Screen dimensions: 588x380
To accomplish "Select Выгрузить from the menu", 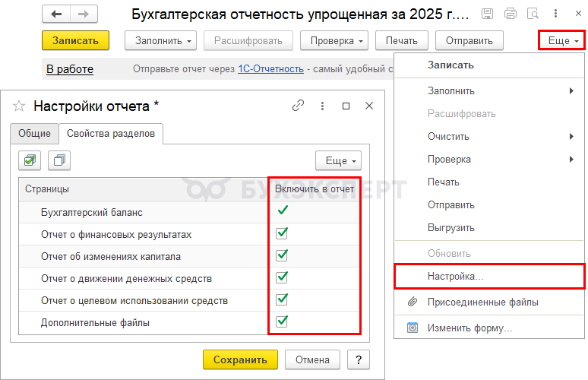I will 450,227.
